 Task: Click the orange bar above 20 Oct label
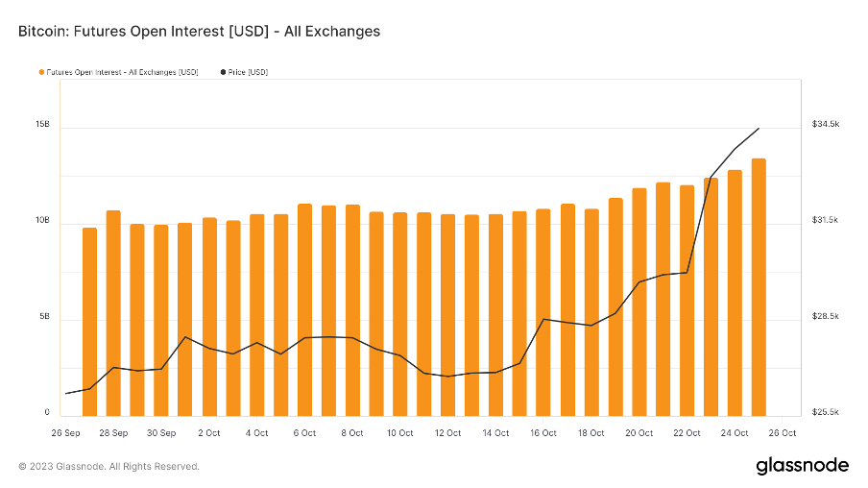639,303
